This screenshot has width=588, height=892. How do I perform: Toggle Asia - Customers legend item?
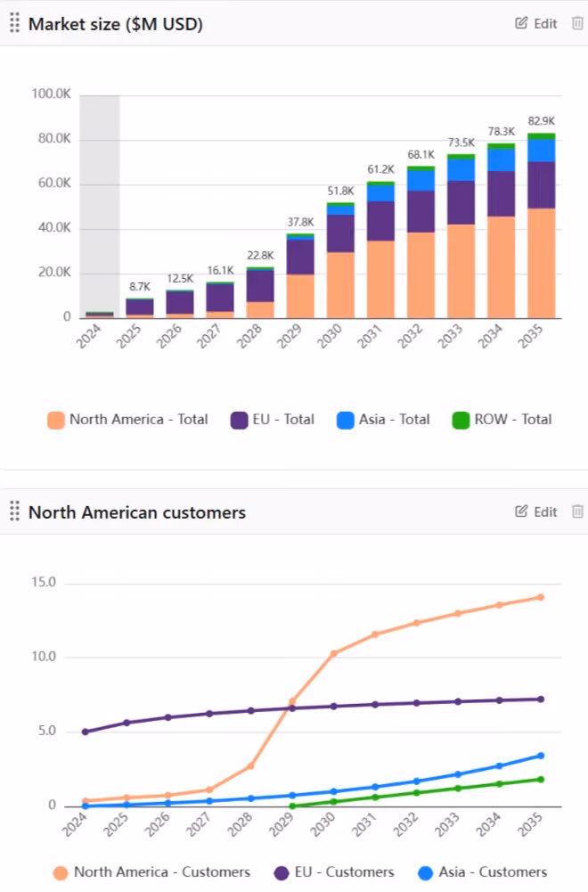click(x=483, y=872)
